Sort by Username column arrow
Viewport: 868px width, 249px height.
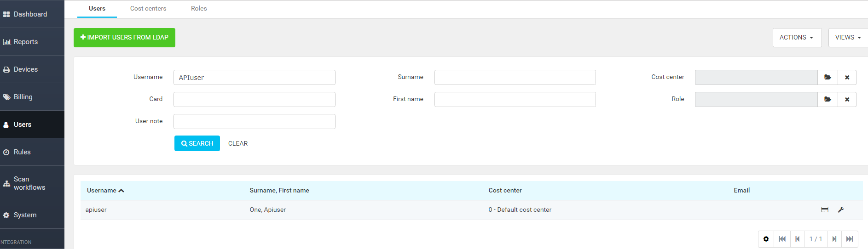pos(121,191)
